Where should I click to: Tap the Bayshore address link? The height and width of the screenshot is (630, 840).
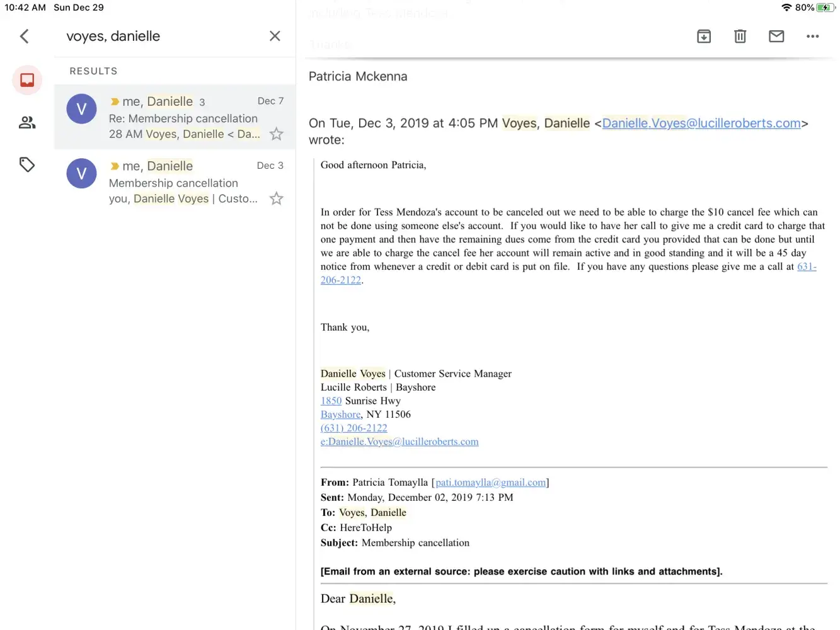tap(340, 415)
